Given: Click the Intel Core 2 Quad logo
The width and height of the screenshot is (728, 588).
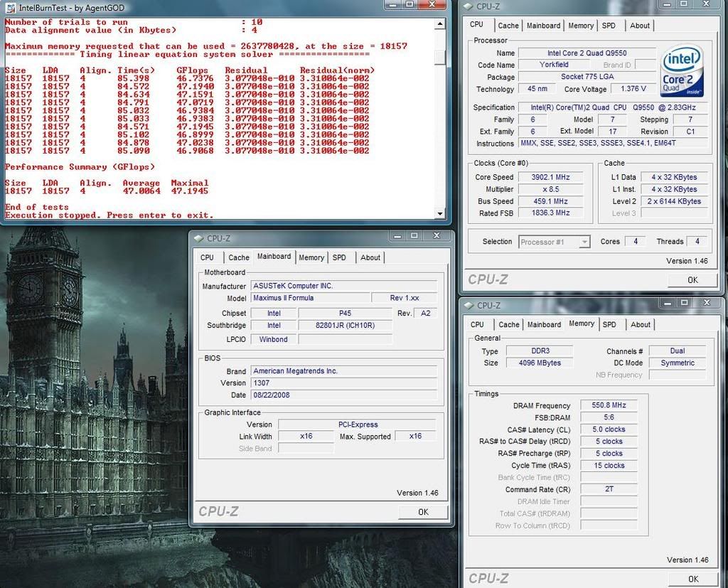Looking at the screenshot, I should [682, 70].
